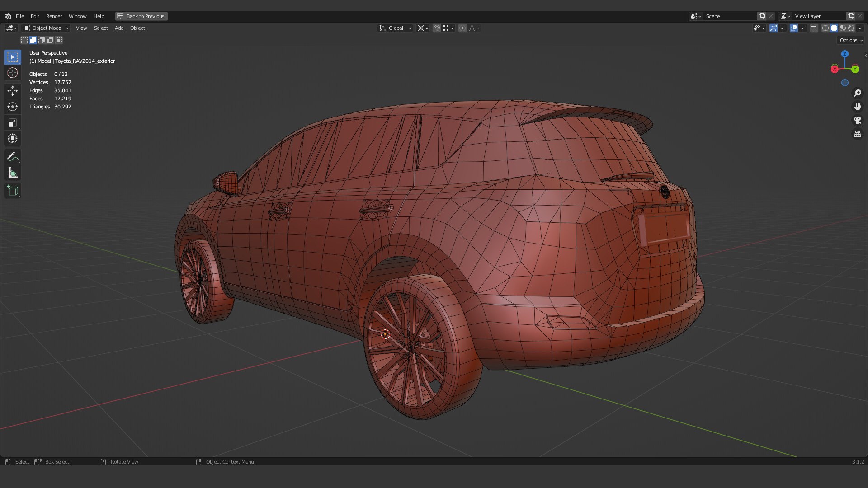Enable proportional editing toggle
Viewport: 868px width, 488px height.
(462, 28)
